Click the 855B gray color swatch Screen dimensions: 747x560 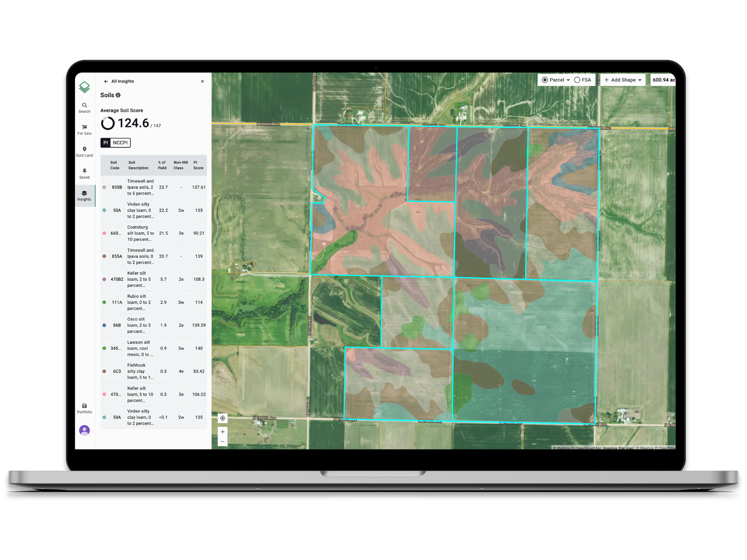pos(104,187)
